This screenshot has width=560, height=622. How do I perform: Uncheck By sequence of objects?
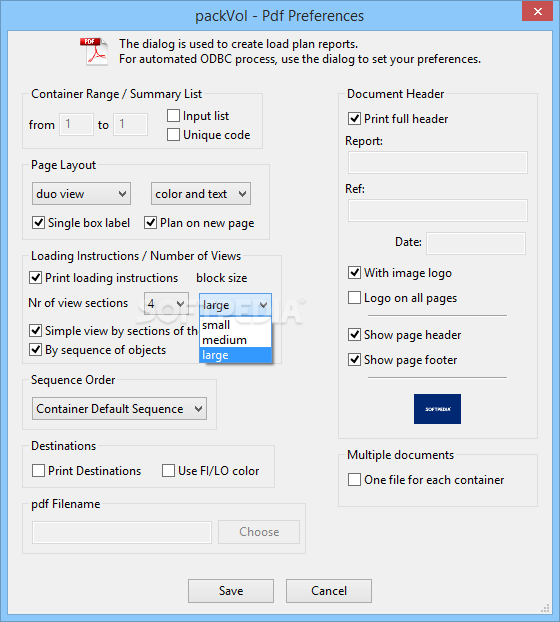coord(35,350)
